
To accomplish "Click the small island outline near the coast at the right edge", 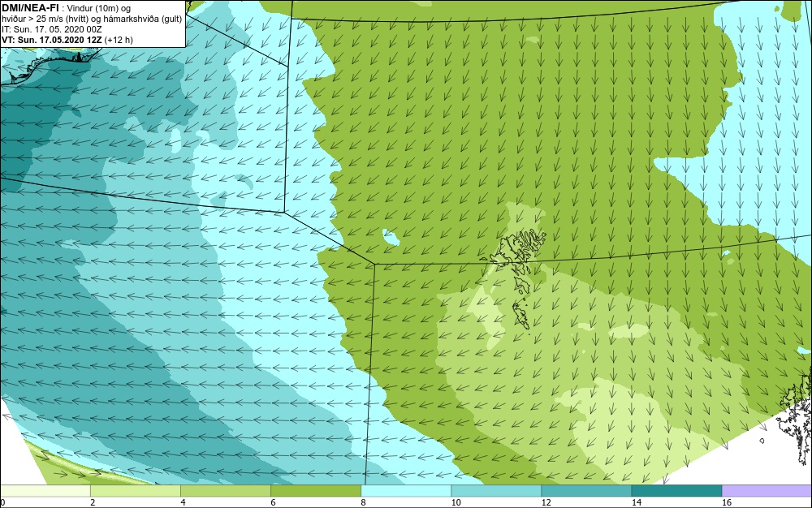I will pos(762,441).
